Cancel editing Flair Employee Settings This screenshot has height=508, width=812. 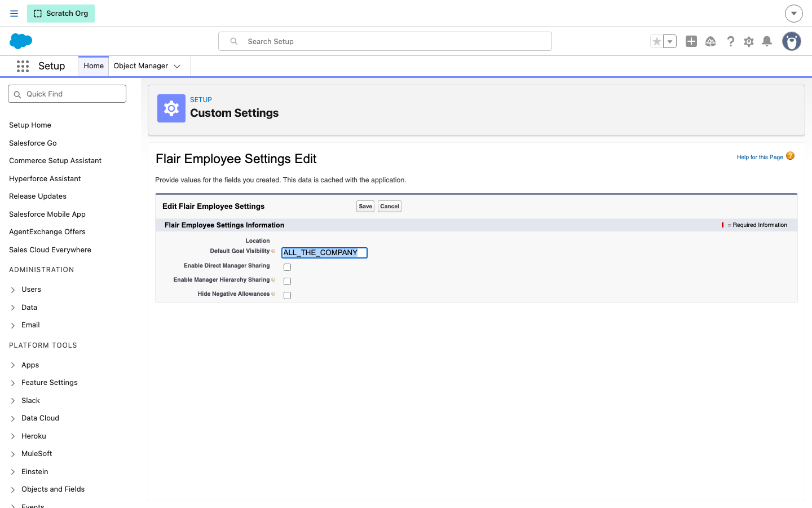click(390, 207)
